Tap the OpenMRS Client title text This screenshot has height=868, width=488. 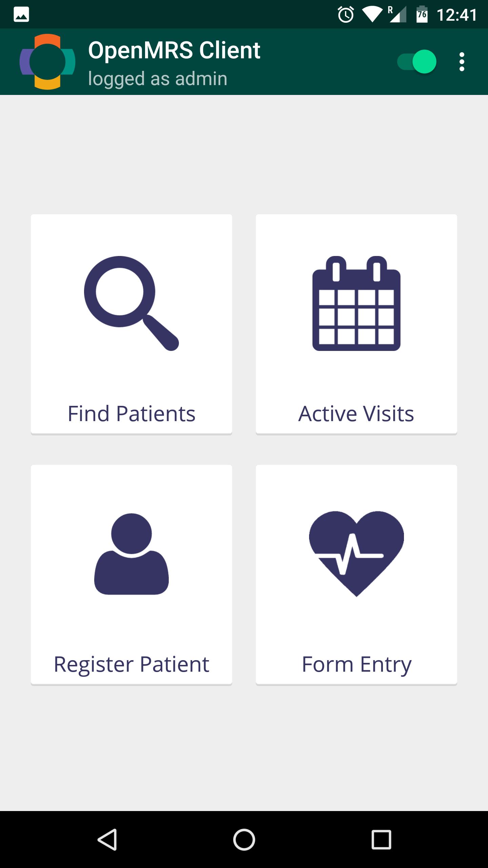(174, 50)
